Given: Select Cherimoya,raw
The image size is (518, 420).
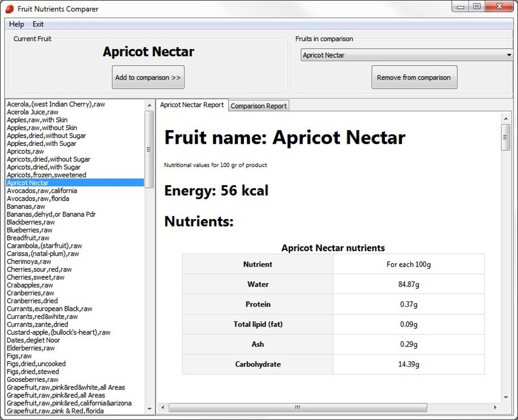Looking at the screenshot, I should 75,262.
